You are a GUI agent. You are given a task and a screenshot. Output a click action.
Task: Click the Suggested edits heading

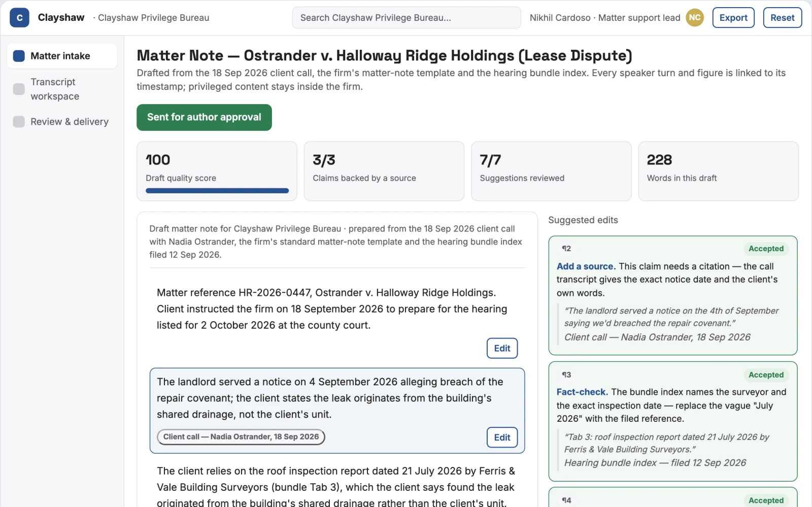pyautogui.click(x=583, y=220)
